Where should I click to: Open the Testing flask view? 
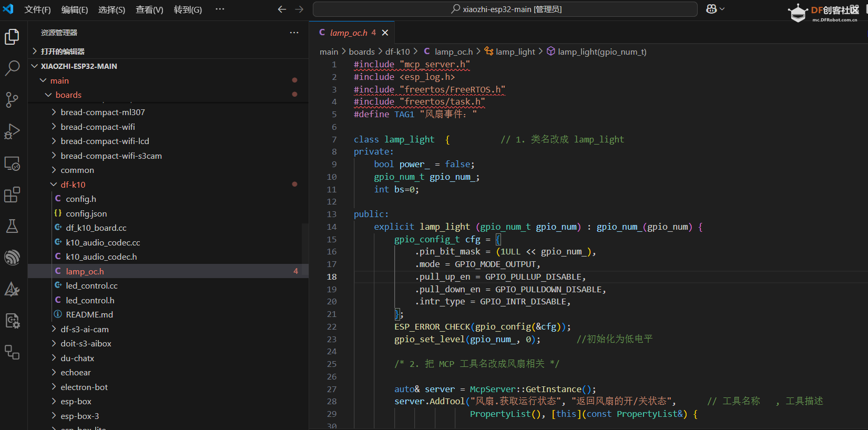(12, 226)
